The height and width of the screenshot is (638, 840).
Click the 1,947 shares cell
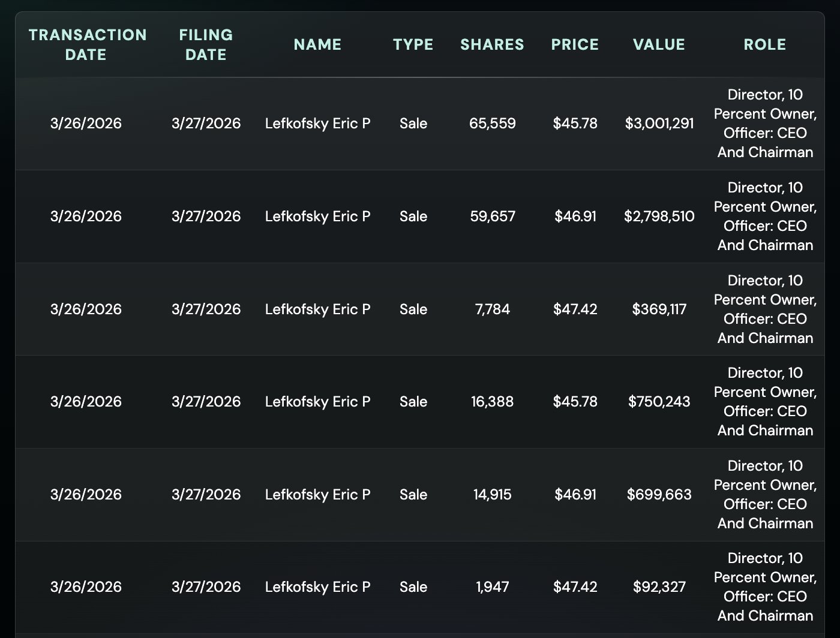[492, 587]
